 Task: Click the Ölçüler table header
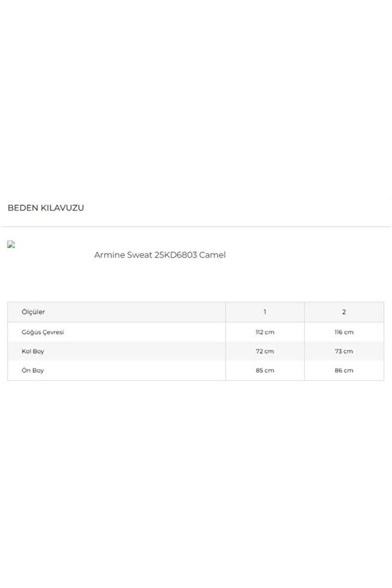(33, 312)
